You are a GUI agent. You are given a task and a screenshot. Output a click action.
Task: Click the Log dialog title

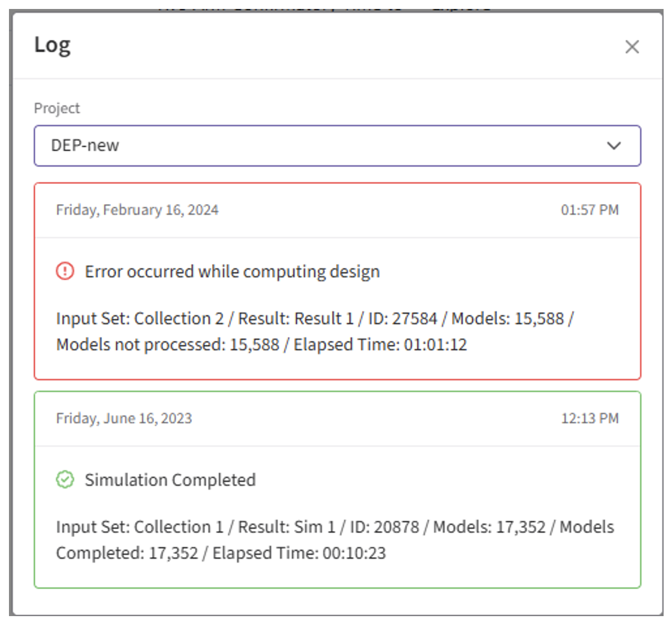coord(52,45)
